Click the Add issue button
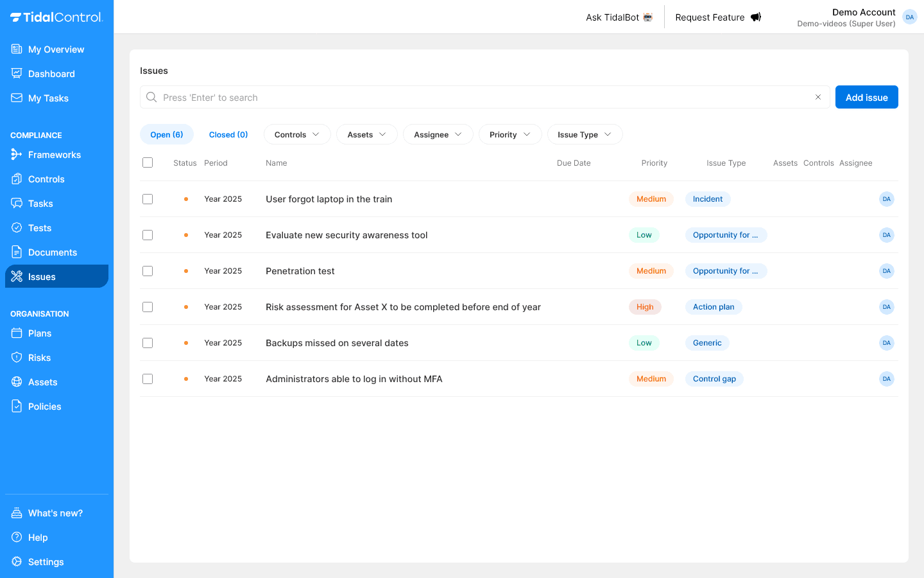Screen dimensions: 924x578 866,96
